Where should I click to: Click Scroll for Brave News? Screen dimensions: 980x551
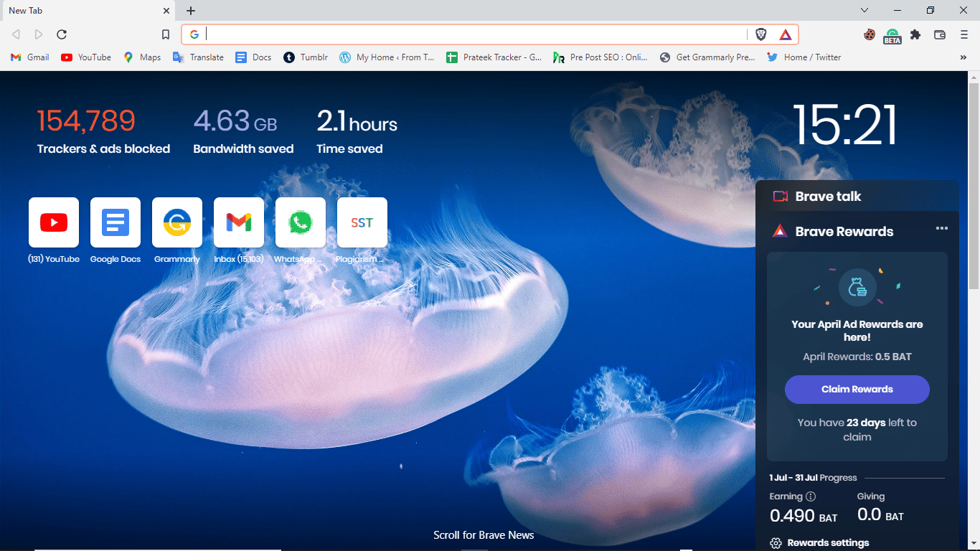pyautogui.click(x=484, y=535)
